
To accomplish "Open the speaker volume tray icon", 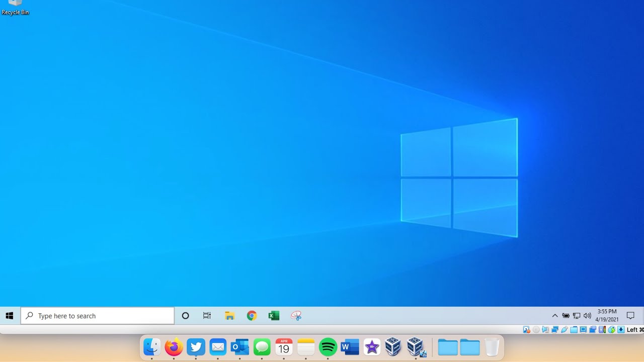I will [x=587, y=316].
